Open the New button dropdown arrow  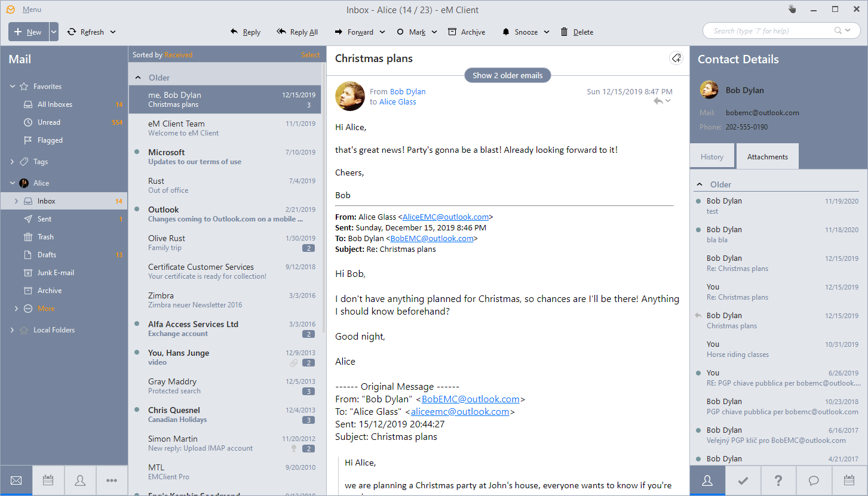(x=54, y=32)
